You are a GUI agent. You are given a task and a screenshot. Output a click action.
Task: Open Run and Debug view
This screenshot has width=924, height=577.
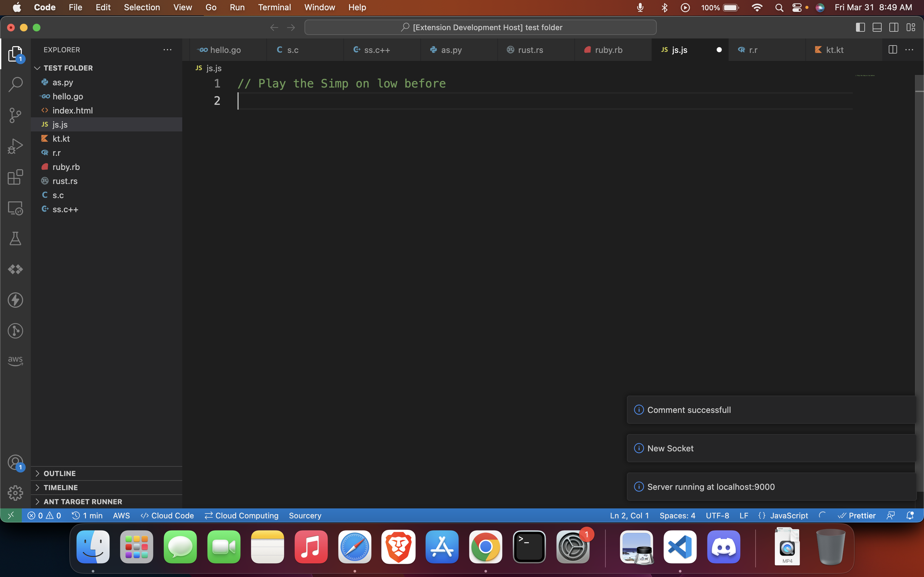pos(15,146)
